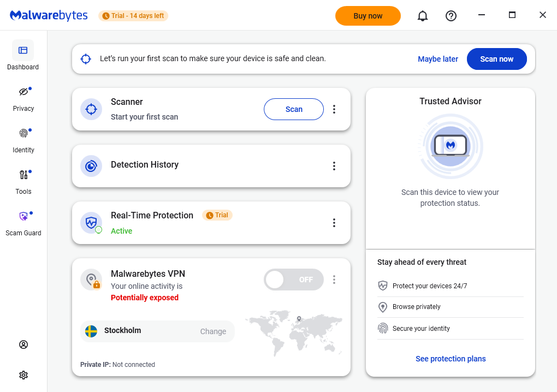557x392 pixels.
Task: Open Detection History more options menu
Action: [x=334, y=166]
